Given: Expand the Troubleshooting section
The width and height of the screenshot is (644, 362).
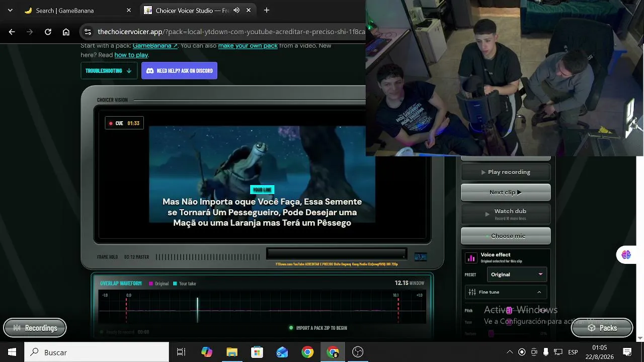Looking at the screenshot, I should pyautogui.click(x=109, y=70).
